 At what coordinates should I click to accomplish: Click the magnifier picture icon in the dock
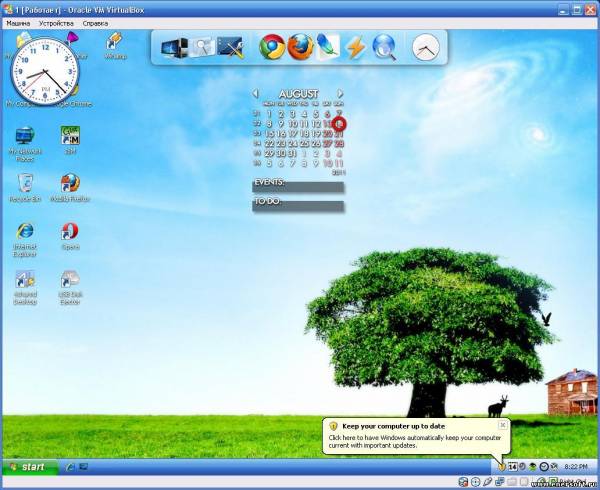[202, 47]
